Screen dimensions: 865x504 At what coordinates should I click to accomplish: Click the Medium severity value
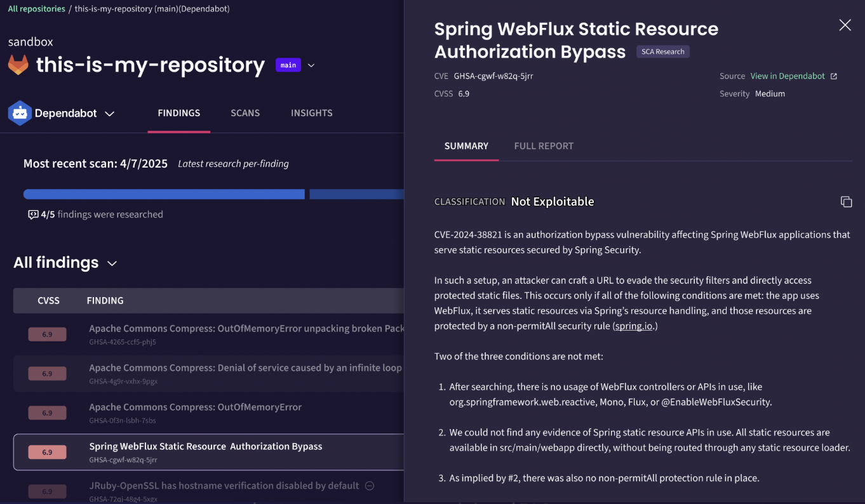pos(770,94)
